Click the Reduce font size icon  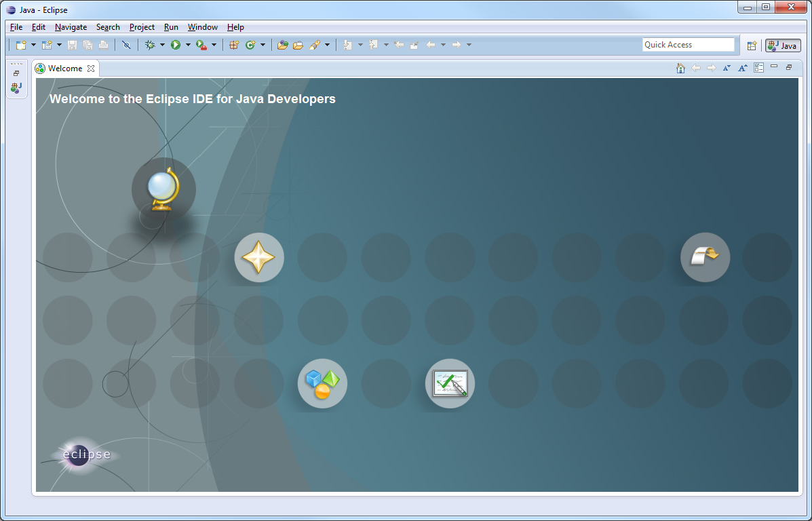pos(727,68)
